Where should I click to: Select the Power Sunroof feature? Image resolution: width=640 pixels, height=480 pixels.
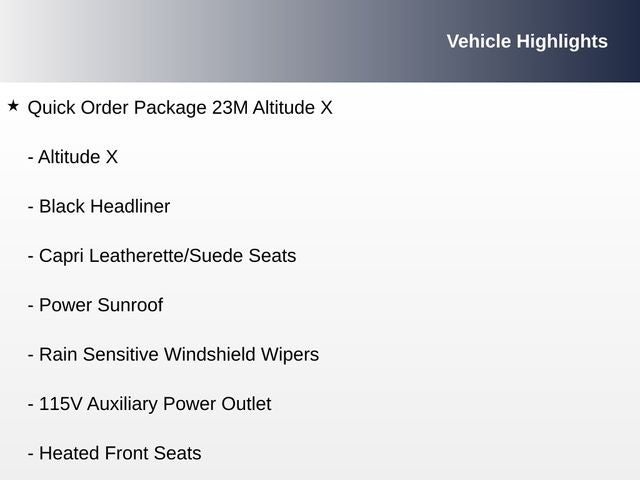click(x=95, y=305)
